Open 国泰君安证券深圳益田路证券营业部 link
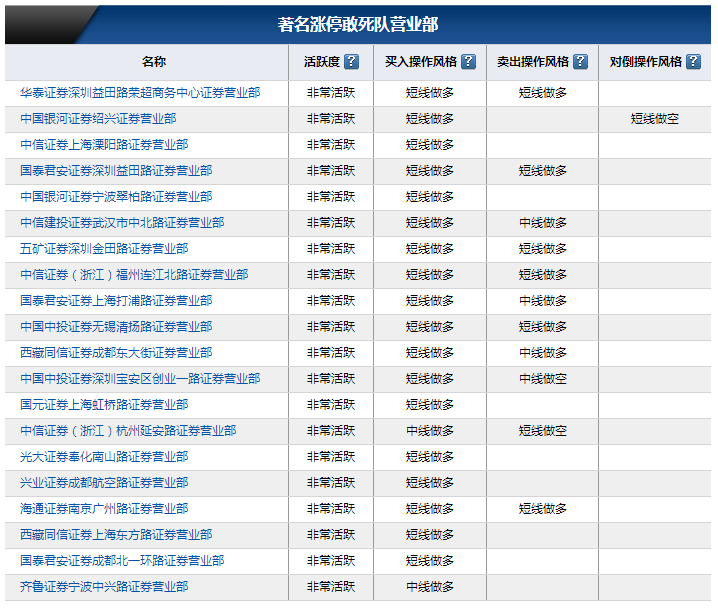The height and width of the screenshot is (610, 718). 116,171
